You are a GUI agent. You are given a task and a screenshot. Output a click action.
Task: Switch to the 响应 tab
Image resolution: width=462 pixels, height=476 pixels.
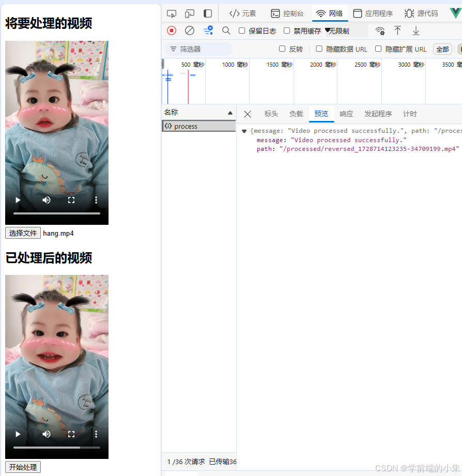click(346, 114)
